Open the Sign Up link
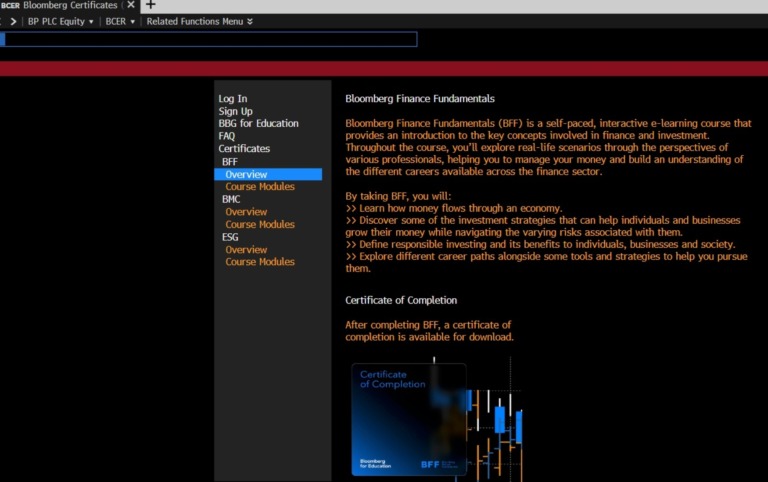Viewport: 768px width, 482px height. (x=235, y=111)
